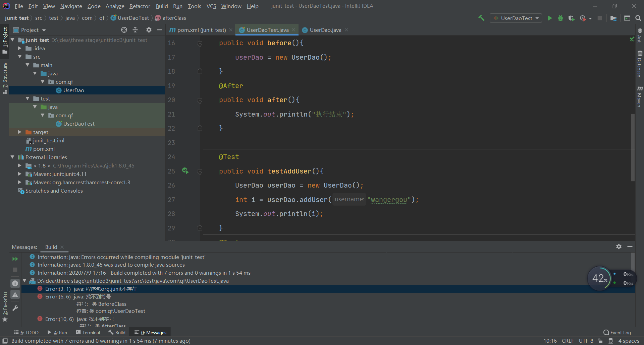Open the File menu
Image resolution: width=644 pixels, height=345 pixels.
[x=19, y=6]
